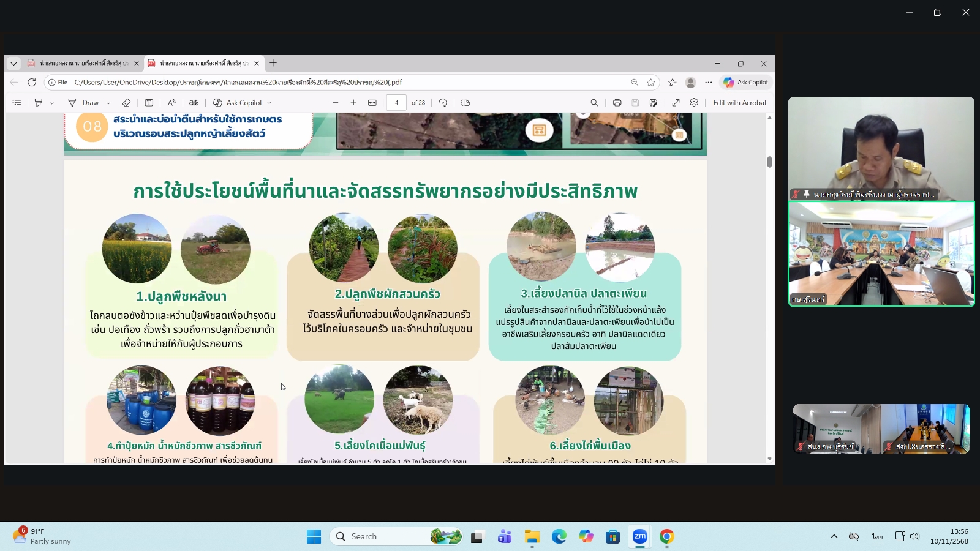Select the eraser tool
Image resolution: width=980 pixels, height=551 pixels.
click(x=127, y=102)
